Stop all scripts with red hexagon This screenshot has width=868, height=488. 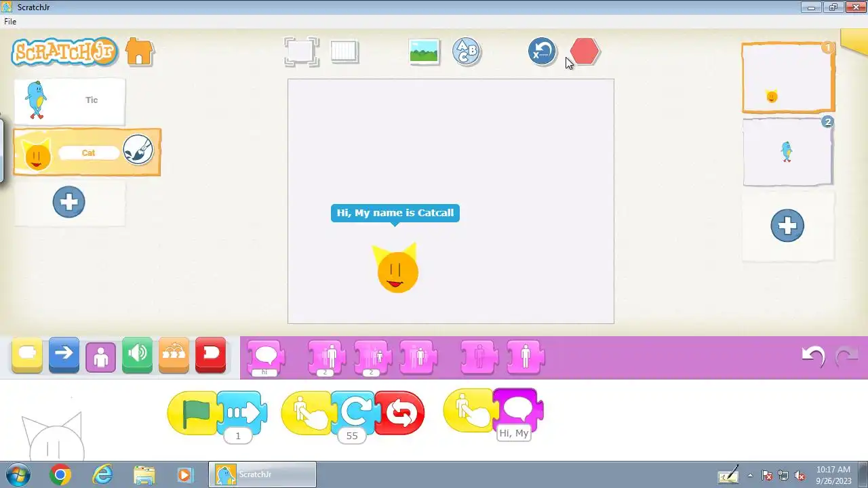(585, 52)
